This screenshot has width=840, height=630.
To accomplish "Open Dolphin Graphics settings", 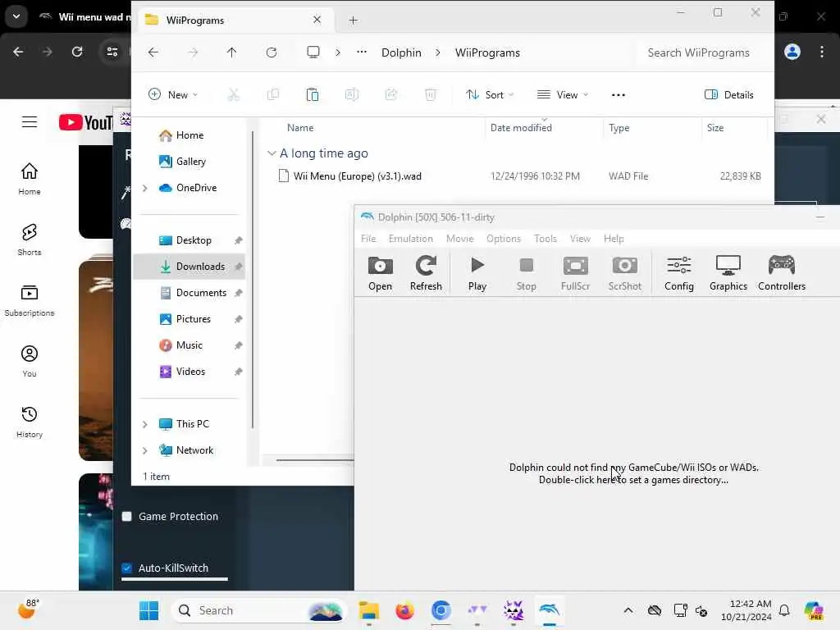I will (x=728, y=273).
